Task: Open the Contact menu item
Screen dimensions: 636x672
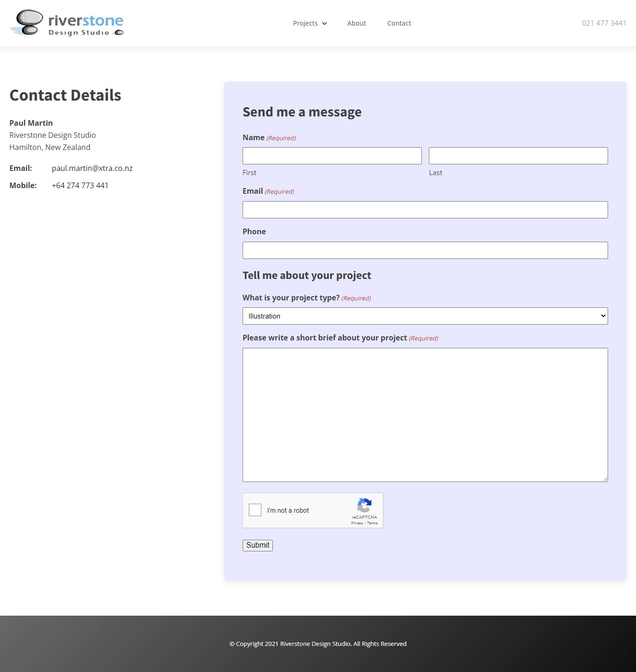Action: coord(399,23)
